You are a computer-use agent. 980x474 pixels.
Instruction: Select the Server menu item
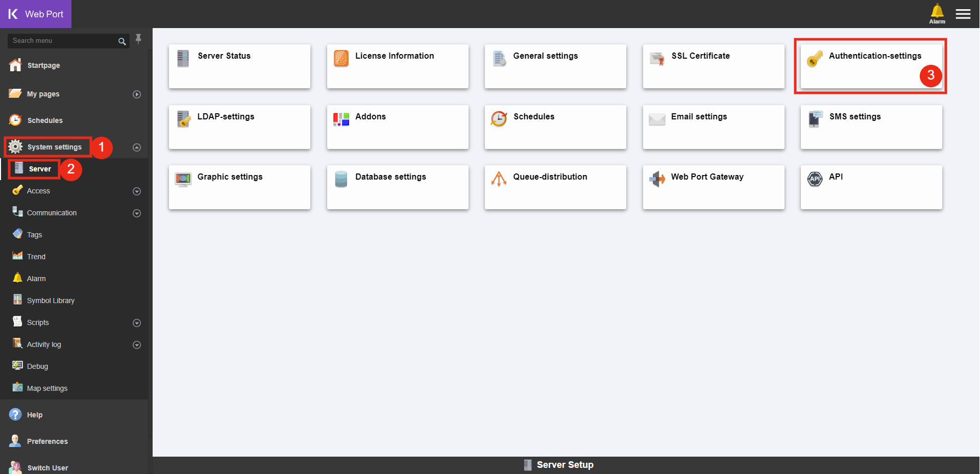click(74, 169)
